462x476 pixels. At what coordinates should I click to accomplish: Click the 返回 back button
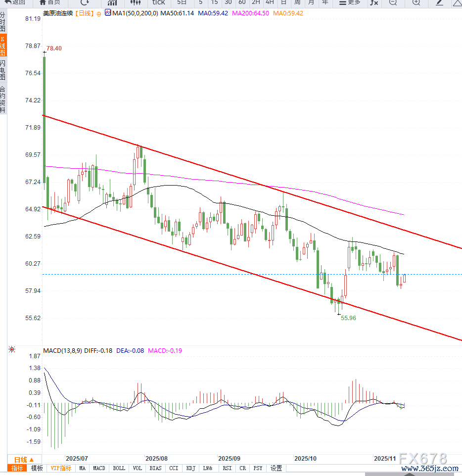tap(15, 2)
